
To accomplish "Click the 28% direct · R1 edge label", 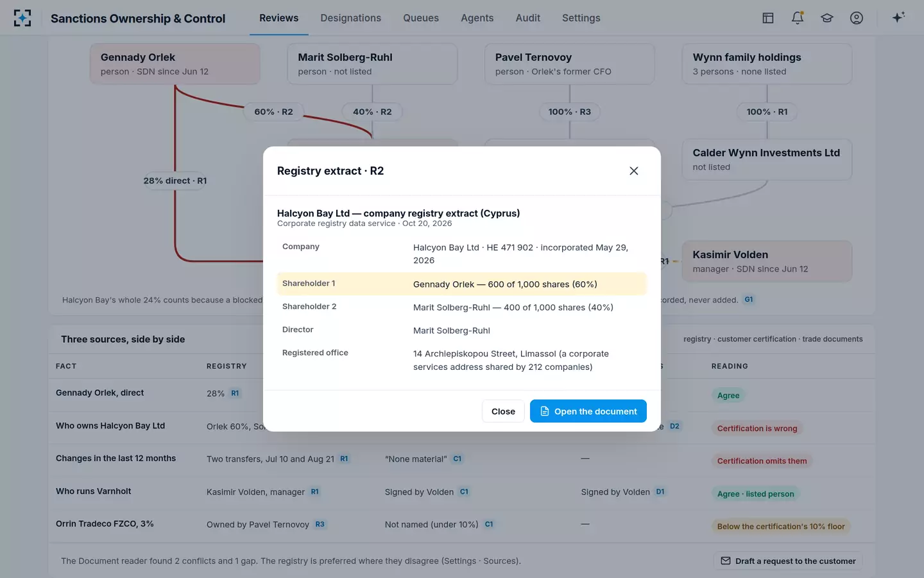I will (x=175, y=180).
